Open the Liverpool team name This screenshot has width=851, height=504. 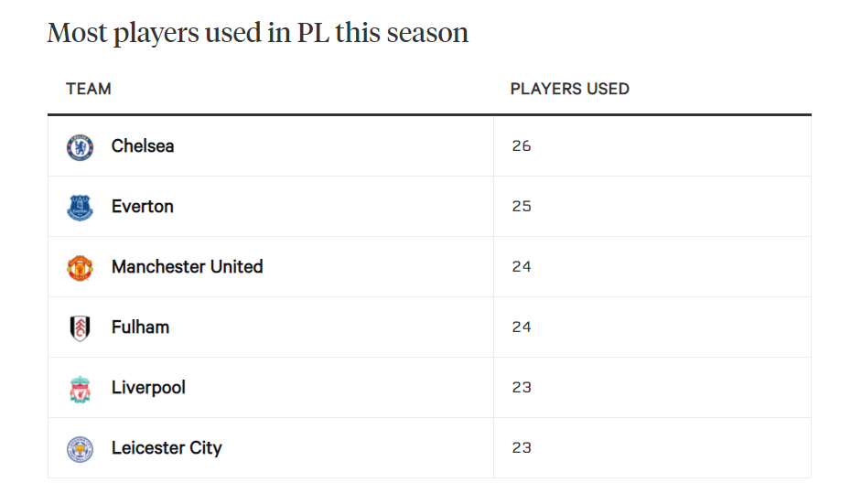pos(148,388)
